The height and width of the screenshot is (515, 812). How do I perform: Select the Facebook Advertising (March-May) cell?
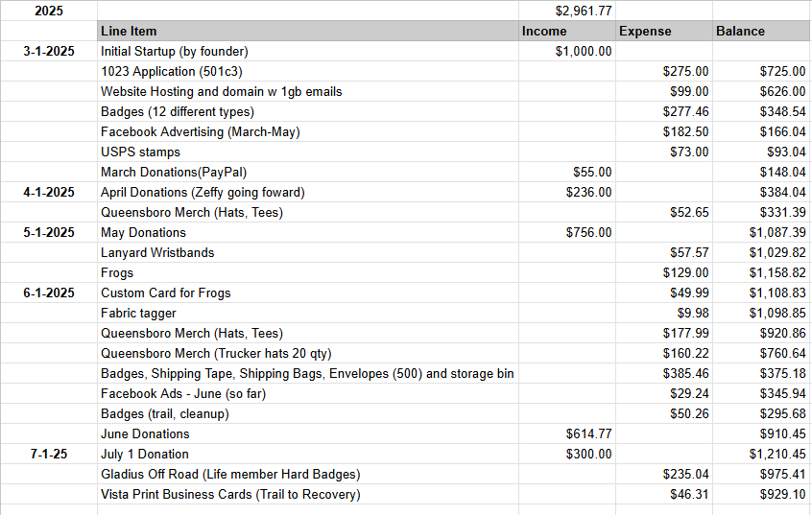(307, 132)
